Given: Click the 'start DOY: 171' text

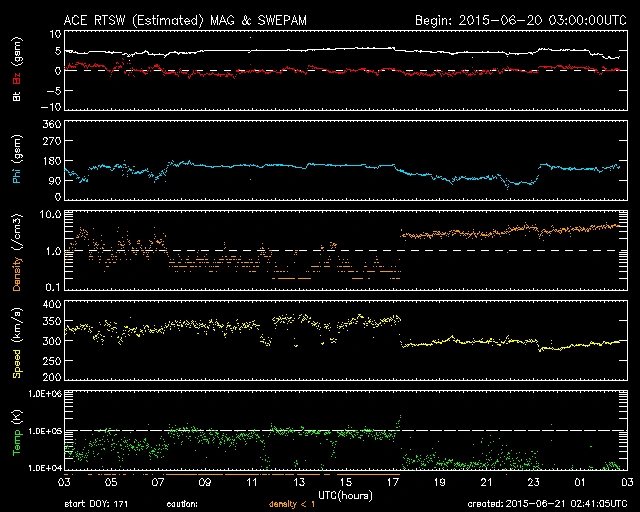Looking at the screenshot, I should (x=96, y=504).
